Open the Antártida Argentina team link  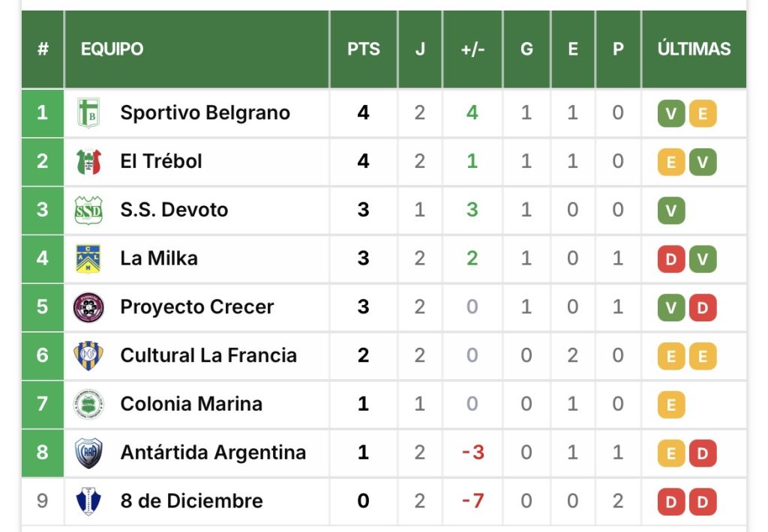[213, 453]
